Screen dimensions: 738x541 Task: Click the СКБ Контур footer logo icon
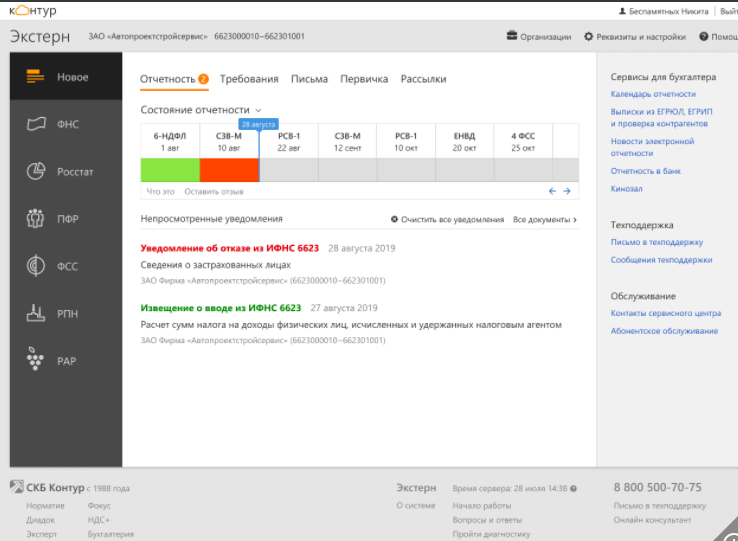(x=16, y=487)
